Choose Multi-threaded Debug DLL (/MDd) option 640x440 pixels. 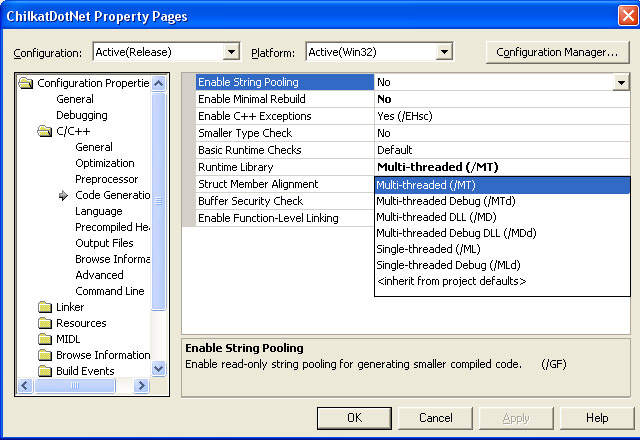(502, 233)
